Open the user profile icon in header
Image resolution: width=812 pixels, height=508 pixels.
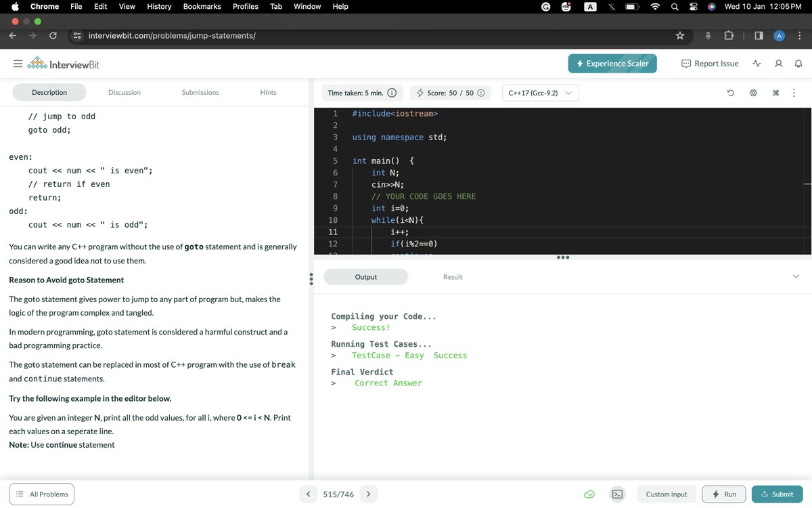click(x=777, y=64)
